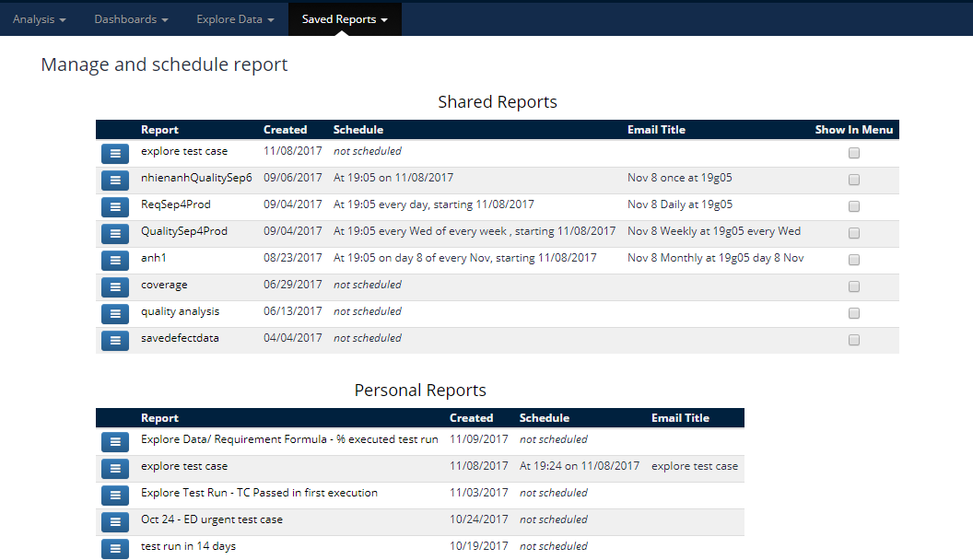The width and height of the screenshot is (973, 560).
Task: Open the Saved Reports tab menu
Action: 345,19
